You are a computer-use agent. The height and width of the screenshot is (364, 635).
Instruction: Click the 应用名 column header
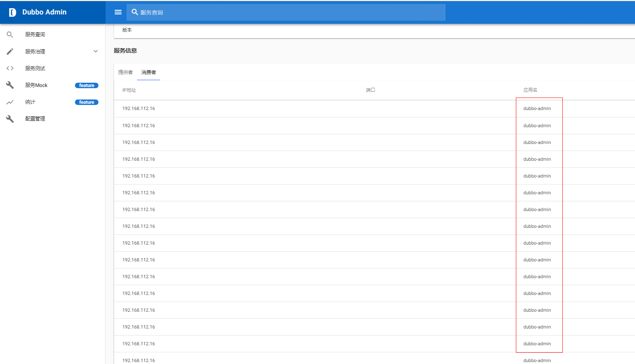pos(530,90)
